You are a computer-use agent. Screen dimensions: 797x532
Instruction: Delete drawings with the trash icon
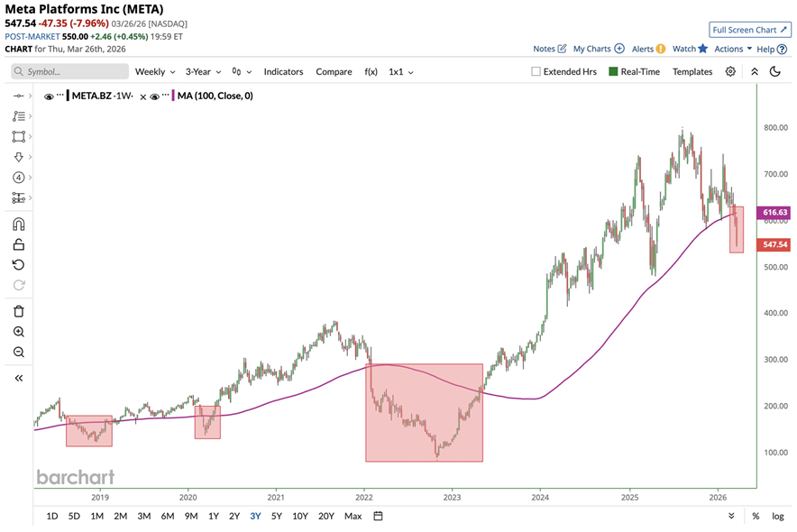(19, 311)
